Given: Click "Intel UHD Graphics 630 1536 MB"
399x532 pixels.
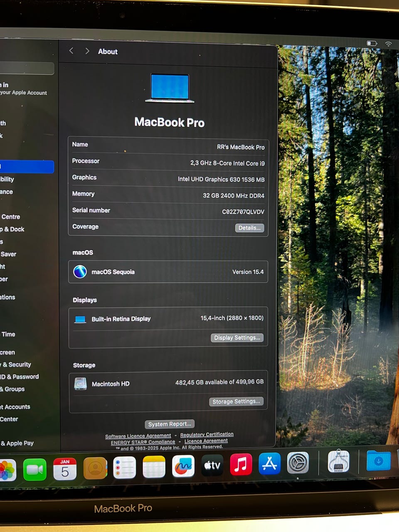Looking at the screenshot, I should [x=221, y=180].
